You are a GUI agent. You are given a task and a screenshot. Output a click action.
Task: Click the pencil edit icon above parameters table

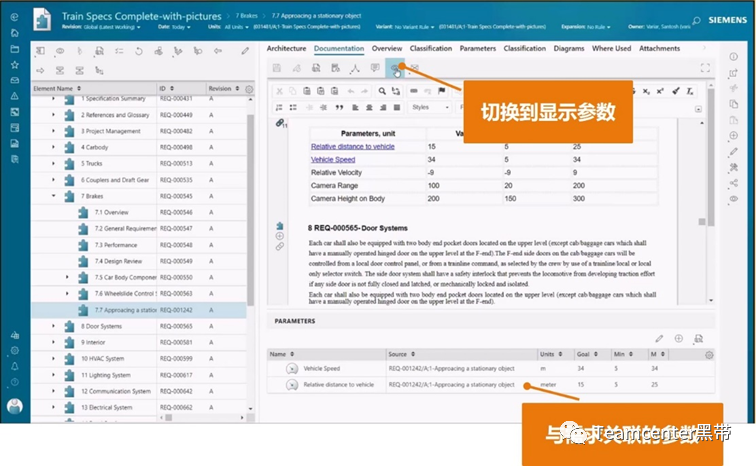coord(659,338)
